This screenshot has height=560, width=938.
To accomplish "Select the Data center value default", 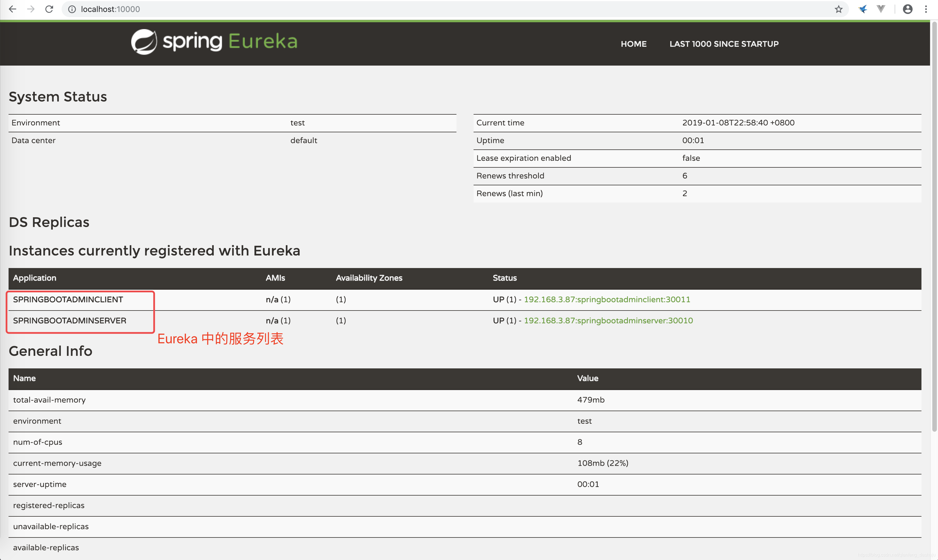I will pyautogui.click(x=304, y=140).
